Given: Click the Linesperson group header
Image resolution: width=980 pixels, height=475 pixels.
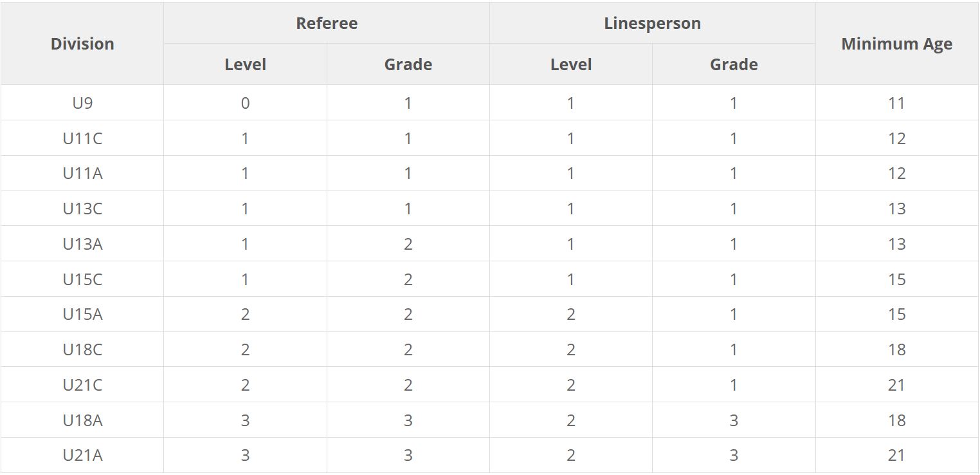Looking at the screenshot, I should click(652, 23).
